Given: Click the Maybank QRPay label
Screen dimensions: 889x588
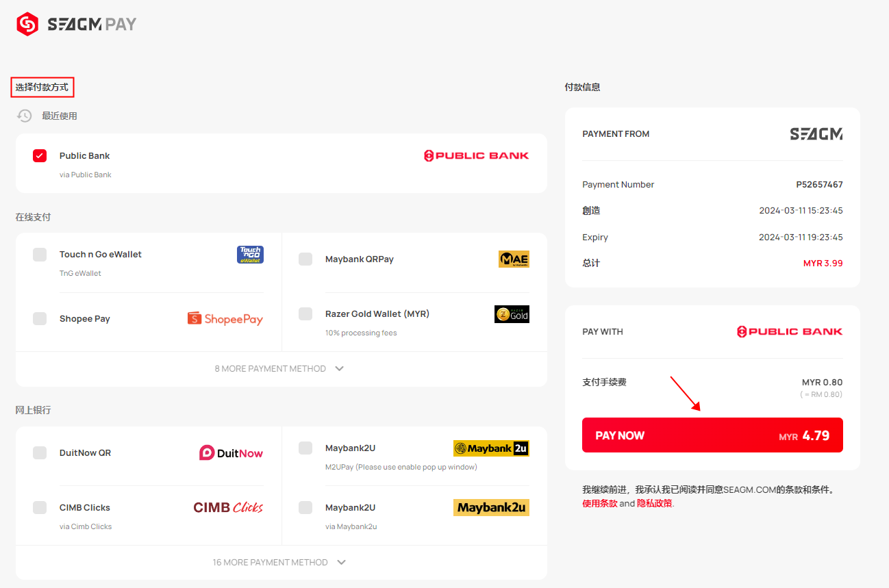Looking at the screenshot, I should coord(360,259).
